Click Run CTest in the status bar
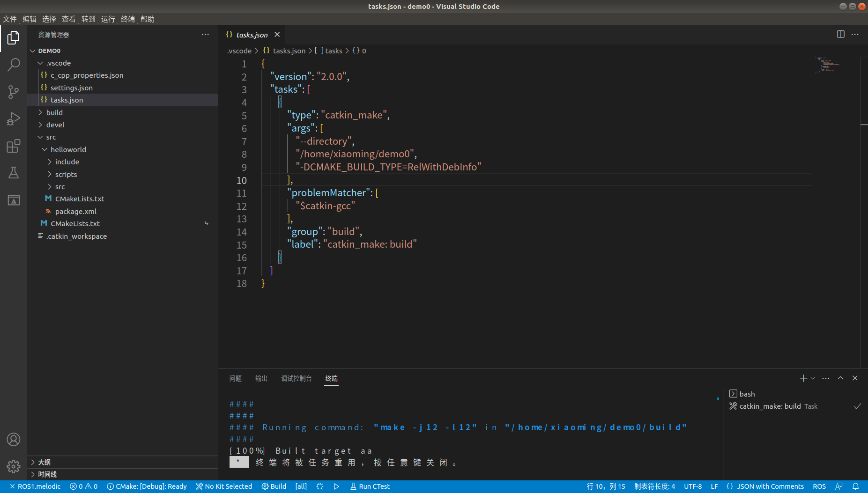Viewport: 868px width, 493px height. tap(370, 486)
